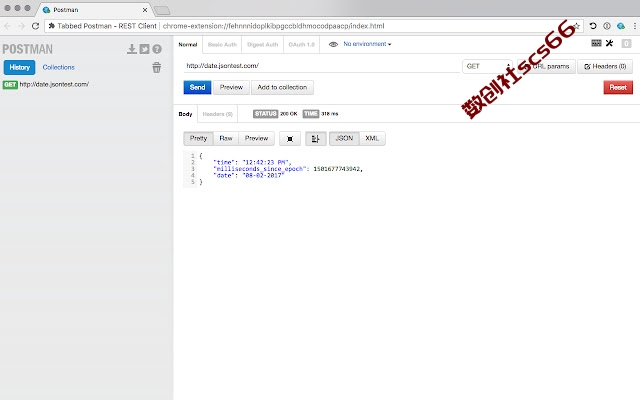This screenshot has height=400, width=640.
Task: Go forward in browser navigation
Action: coord(21,26)
